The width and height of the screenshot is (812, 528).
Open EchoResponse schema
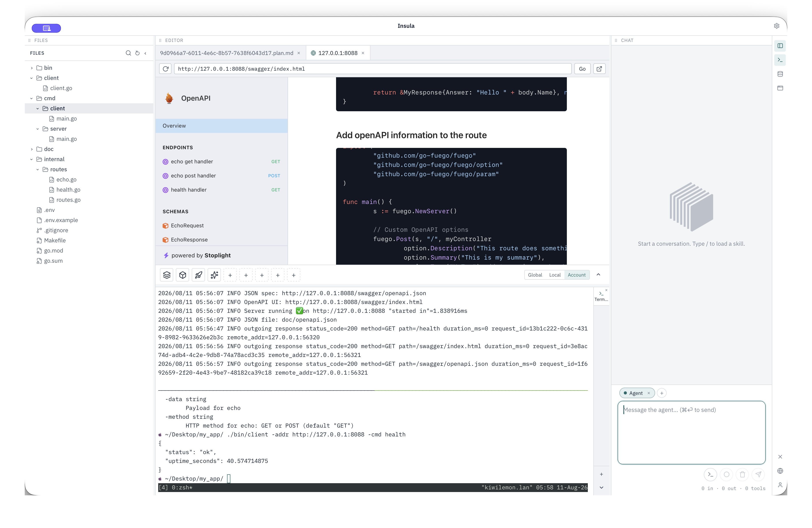pyautogui.click(x=221, y=239)
